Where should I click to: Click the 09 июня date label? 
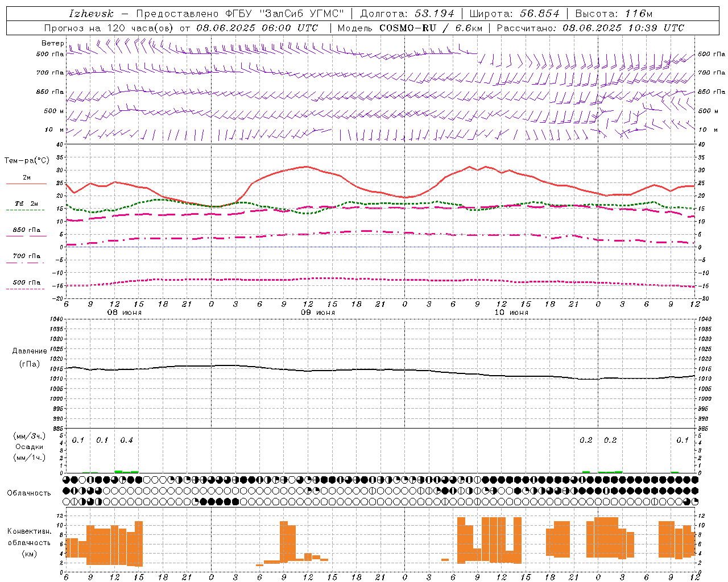pyautogui.click(x=318, y=313)
